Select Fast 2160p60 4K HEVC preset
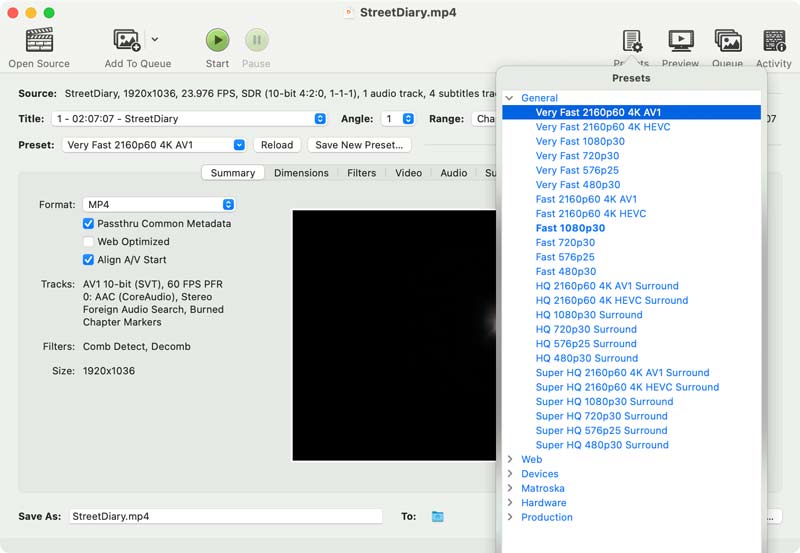Image resolution: width=800 pixels, height=553 pixels. click(x=631, y=214)
